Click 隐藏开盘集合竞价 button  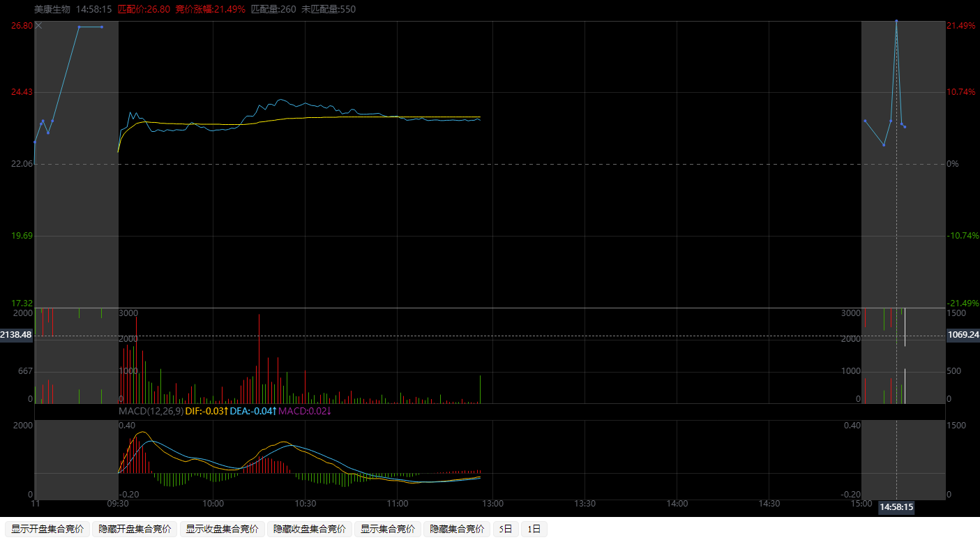pos(135,530)
